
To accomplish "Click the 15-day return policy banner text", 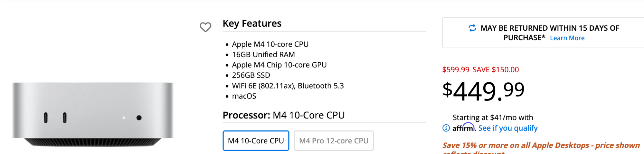I will click(550, 28).
